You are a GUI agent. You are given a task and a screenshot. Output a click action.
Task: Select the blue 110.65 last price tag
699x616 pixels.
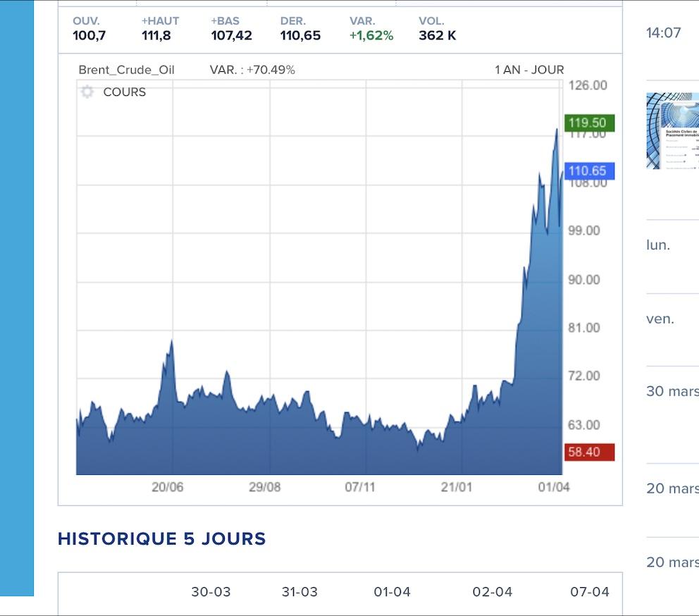click(x=589, y=171)
